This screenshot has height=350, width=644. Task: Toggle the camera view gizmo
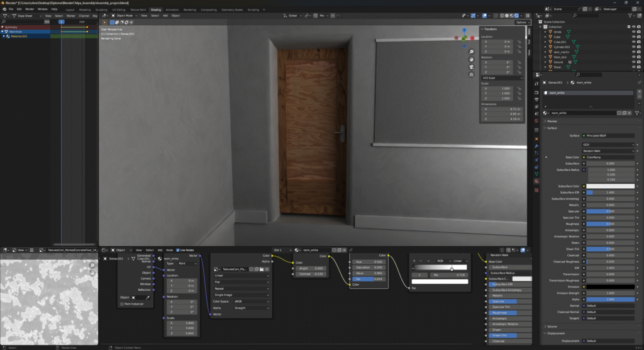(x=471, y=67)
